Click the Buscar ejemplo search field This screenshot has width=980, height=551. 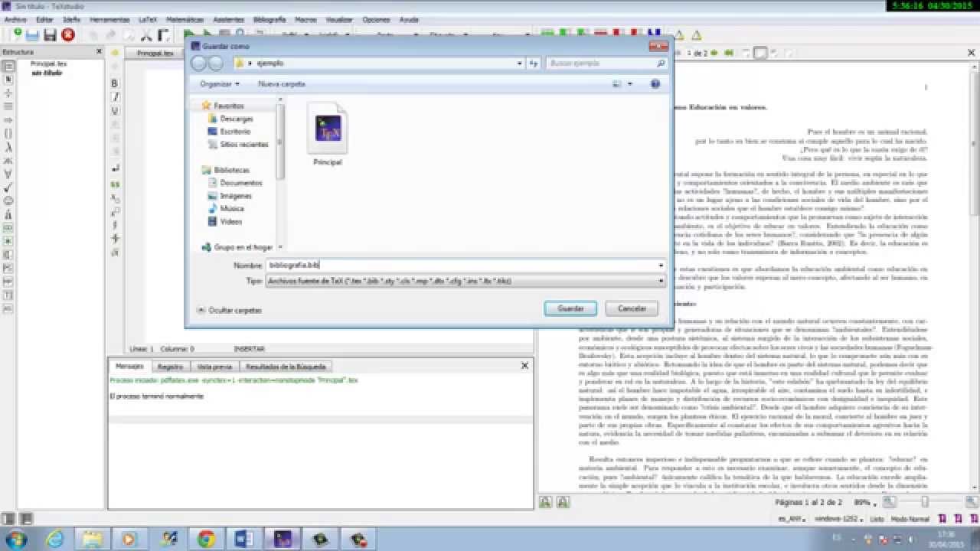tap(607, 64)
